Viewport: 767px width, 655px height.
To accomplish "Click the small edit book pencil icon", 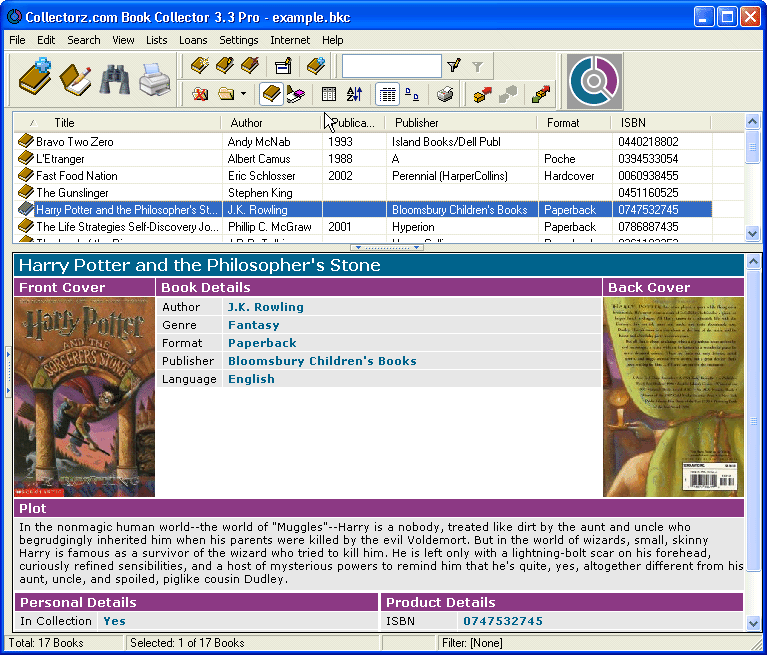I will [225, 66].
